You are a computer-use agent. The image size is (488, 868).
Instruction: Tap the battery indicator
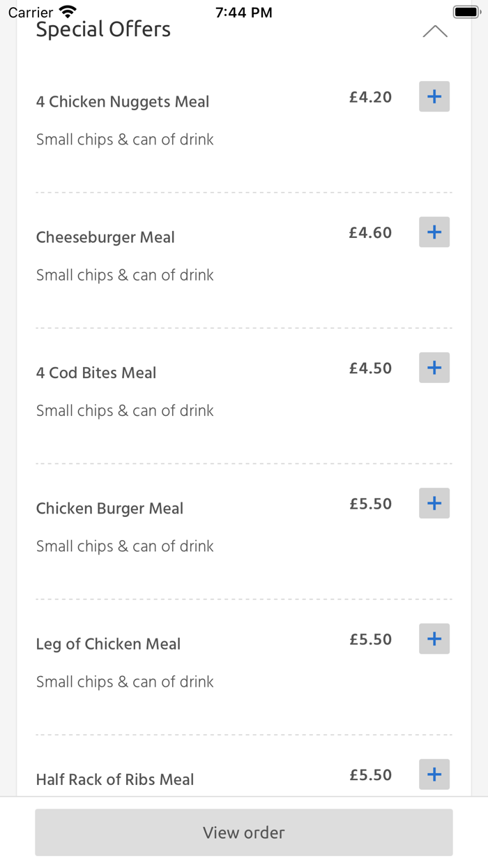(464, 10)
